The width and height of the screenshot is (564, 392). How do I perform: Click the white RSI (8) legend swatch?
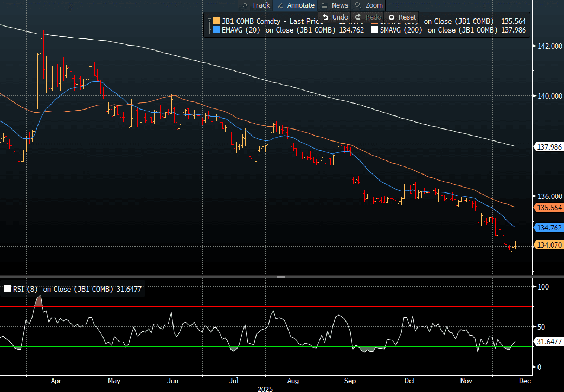click(x=8, y=289)
